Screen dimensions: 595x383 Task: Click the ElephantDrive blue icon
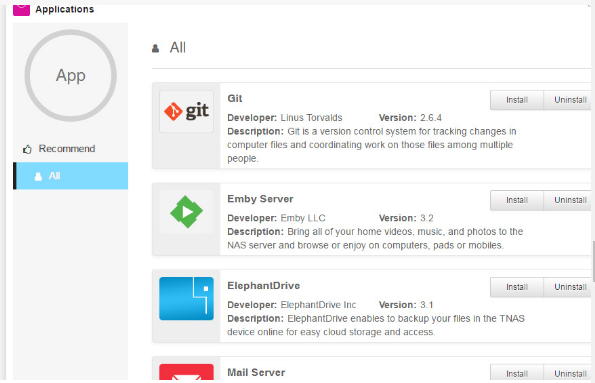coord(186,298)
